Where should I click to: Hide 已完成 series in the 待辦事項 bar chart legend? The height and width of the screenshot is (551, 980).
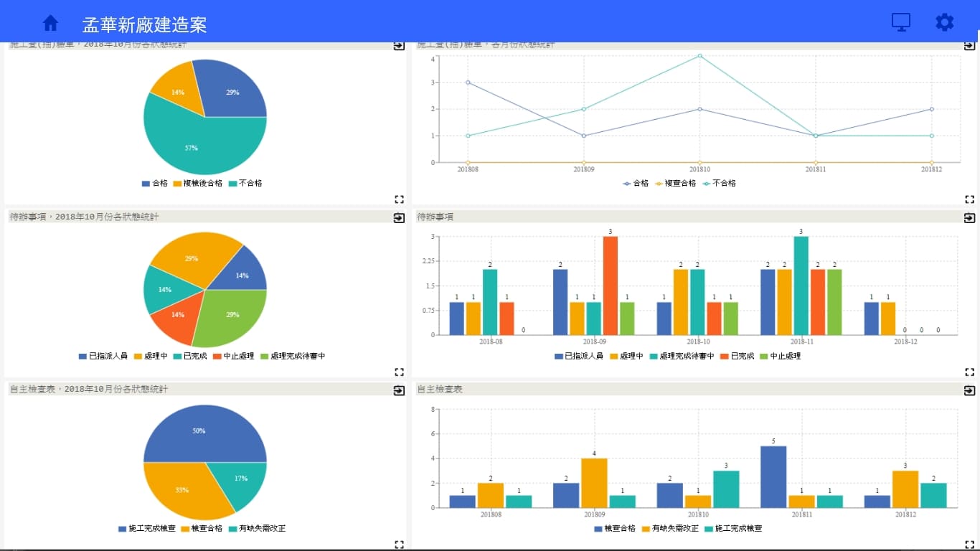(x=736, y=356)
